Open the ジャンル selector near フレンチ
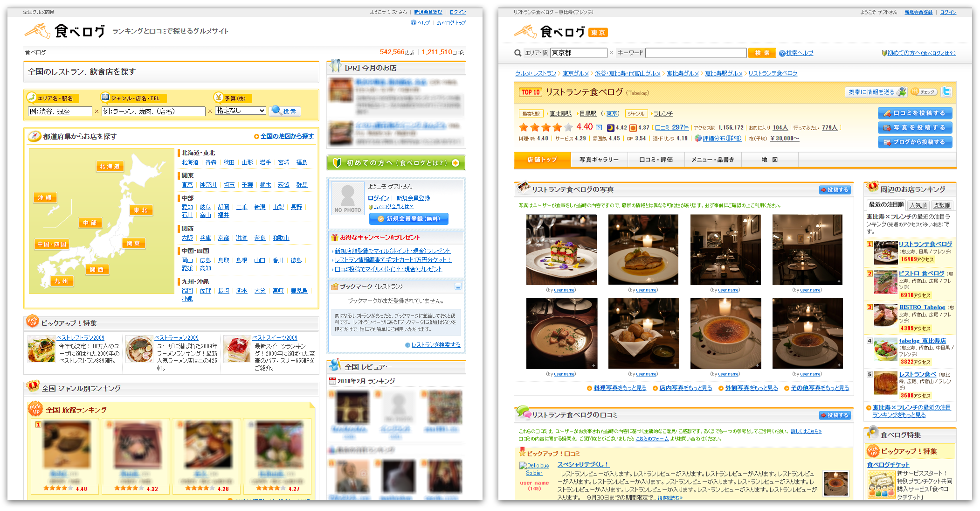 [x=637, y=113]
